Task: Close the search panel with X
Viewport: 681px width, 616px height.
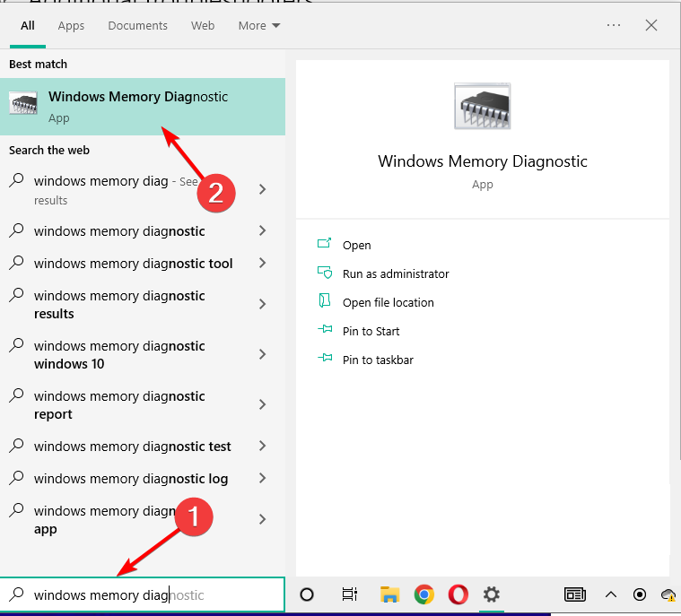Action: [651, 25]
